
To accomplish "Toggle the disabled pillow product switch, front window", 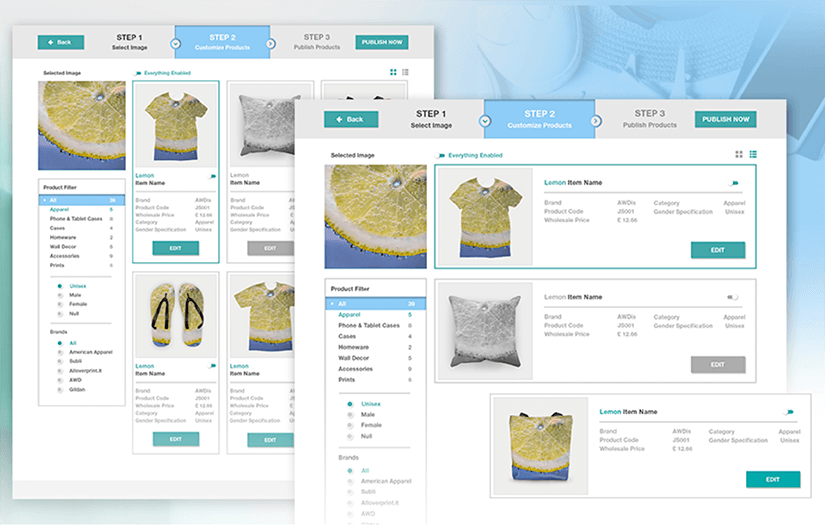I will click(x=732, y=297).
